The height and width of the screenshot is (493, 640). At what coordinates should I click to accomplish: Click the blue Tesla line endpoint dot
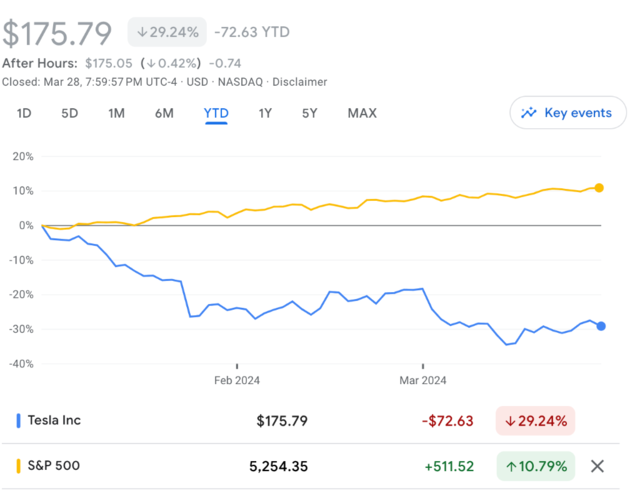(x=600, y=326)
